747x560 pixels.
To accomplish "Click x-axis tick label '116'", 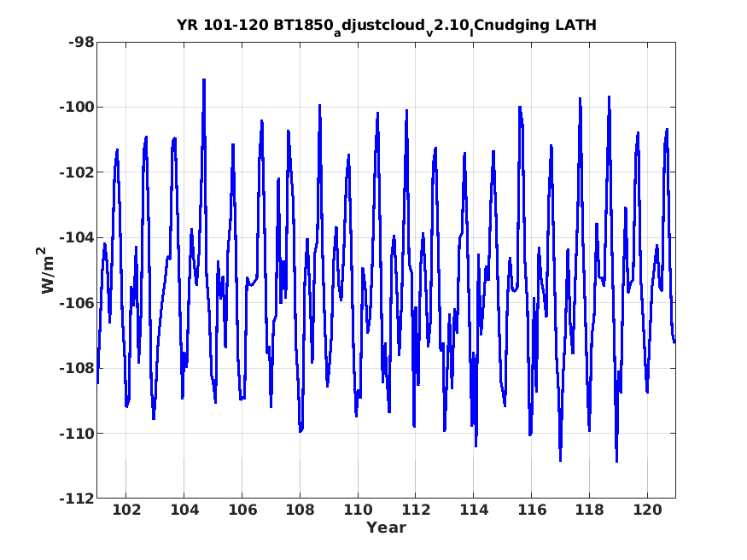I will [x=532, y=510].
